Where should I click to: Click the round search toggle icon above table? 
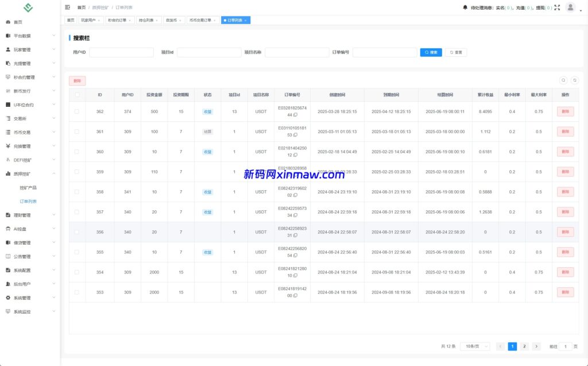pyautogui.click(x=563, y=80)
